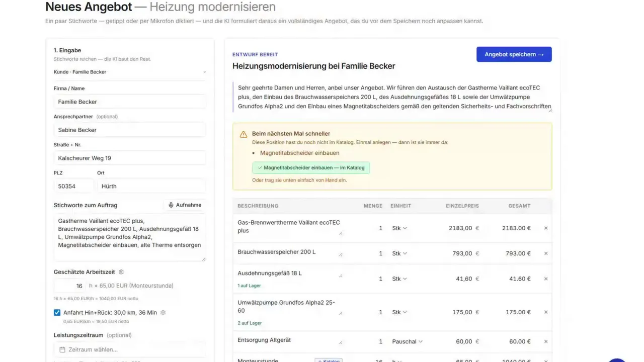The image size is (644, 362).
Task: Open settings gear beside Geschätzte Arbeitszeit
Action: click(121, 272)
